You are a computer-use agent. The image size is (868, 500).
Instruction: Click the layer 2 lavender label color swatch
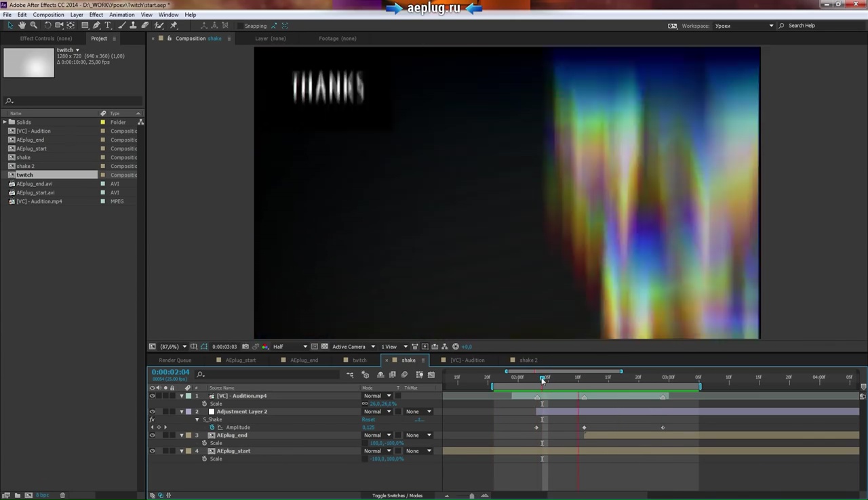tap(189, 412)
